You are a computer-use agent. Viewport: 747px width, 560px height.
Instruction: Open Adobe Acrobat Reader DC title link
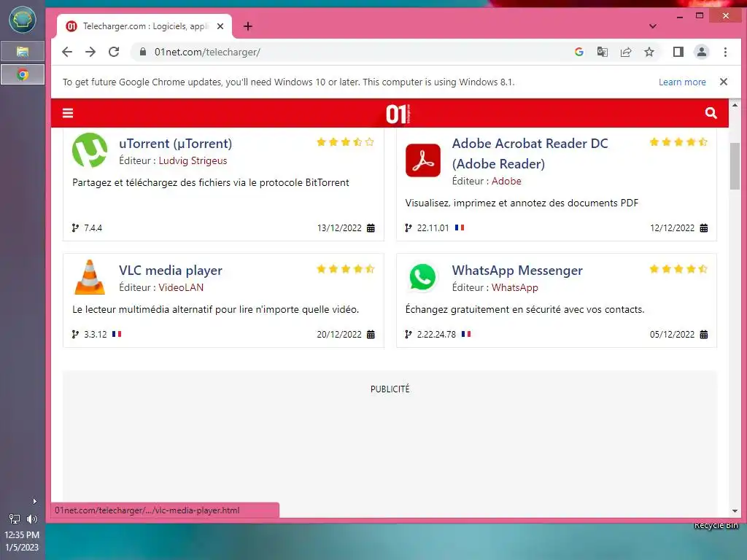click(530, 153)
